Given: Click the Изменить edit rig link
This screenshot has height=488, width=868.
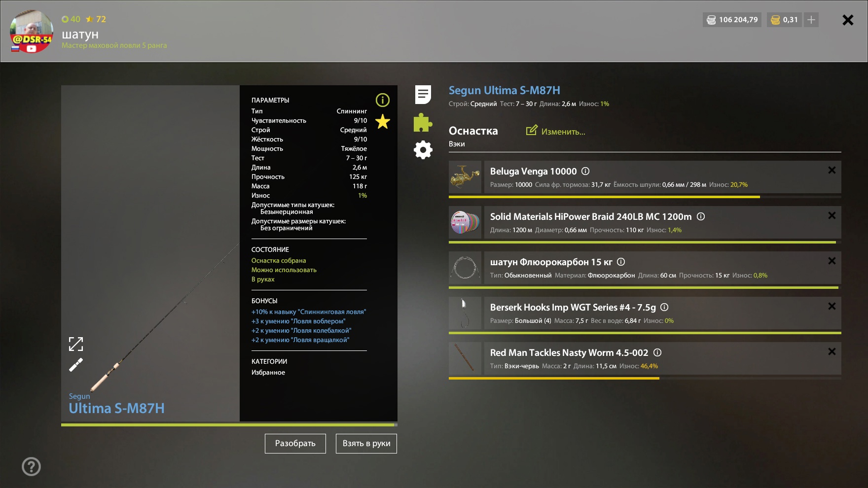Looking at the screenshot, I should point(556,131).
